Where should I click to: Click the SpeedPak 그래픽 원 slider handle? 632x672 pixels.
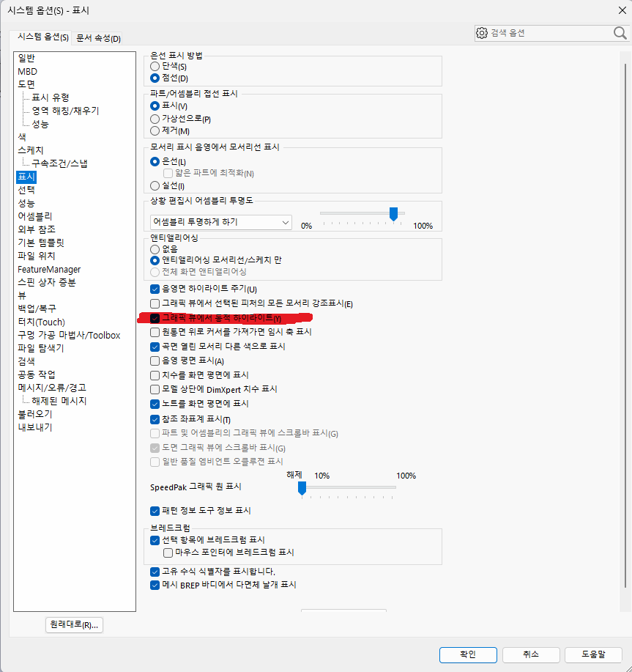pyautogui.click(x=301, y=488)
